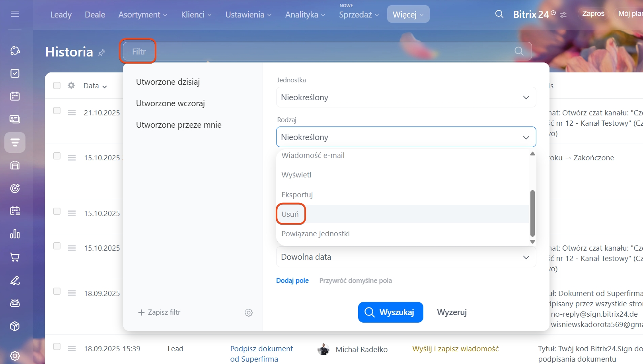The height and width of the screenshot is (364, 643).
Task: Expand the Jednostka dropdown
Action: [406, 97]
